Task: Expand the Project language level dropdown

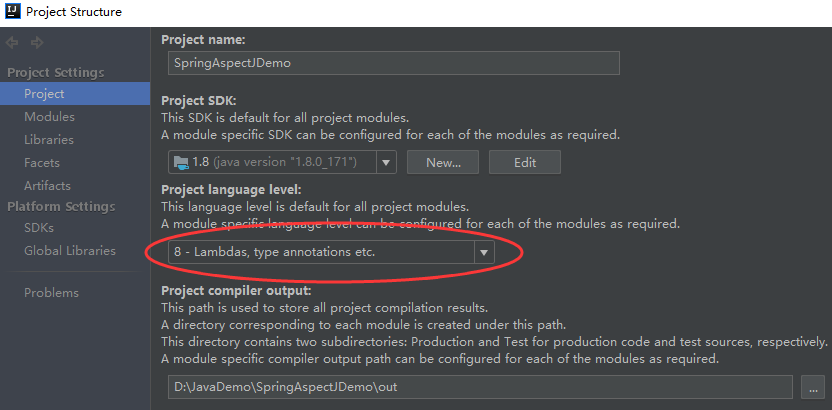Action: pos(484,253)
